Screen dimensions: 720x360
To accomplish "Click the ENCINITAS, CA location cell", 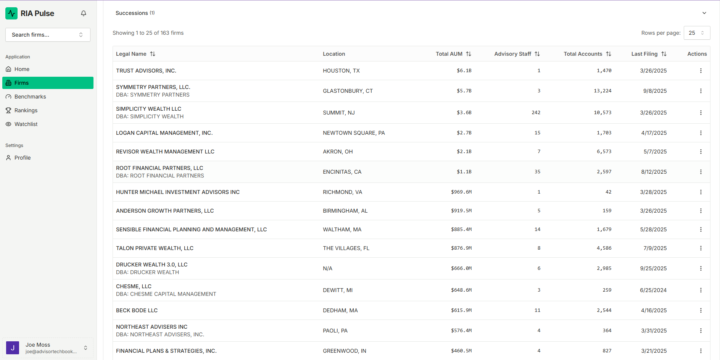I will [342, 172].
